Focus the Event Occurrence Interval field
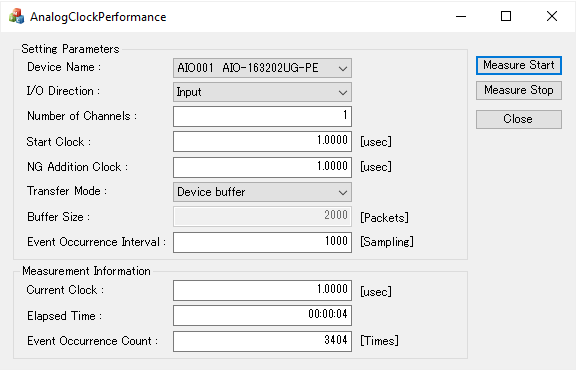This screenshot has width=576, height=370. (x=262, y=242)
